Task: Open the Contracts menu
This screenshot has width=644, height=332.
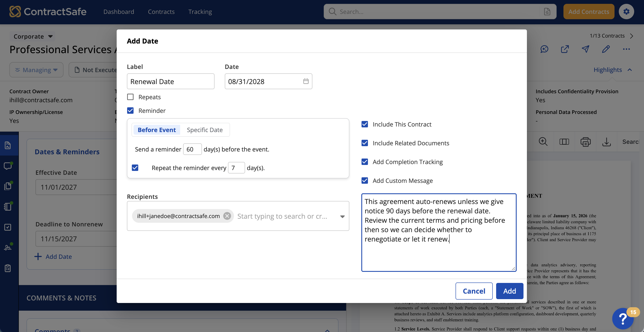Action: [x=161, y=12]
